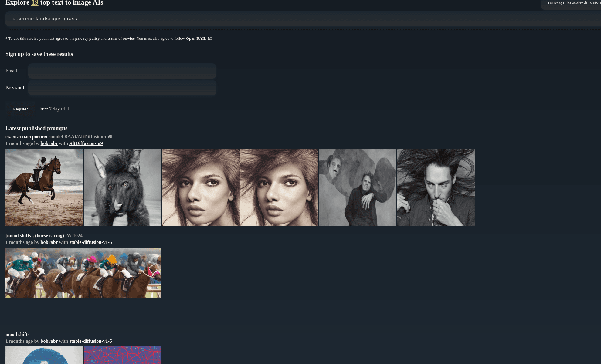Open bobrabr's profile under the 'horse racing' prompt

49,242
